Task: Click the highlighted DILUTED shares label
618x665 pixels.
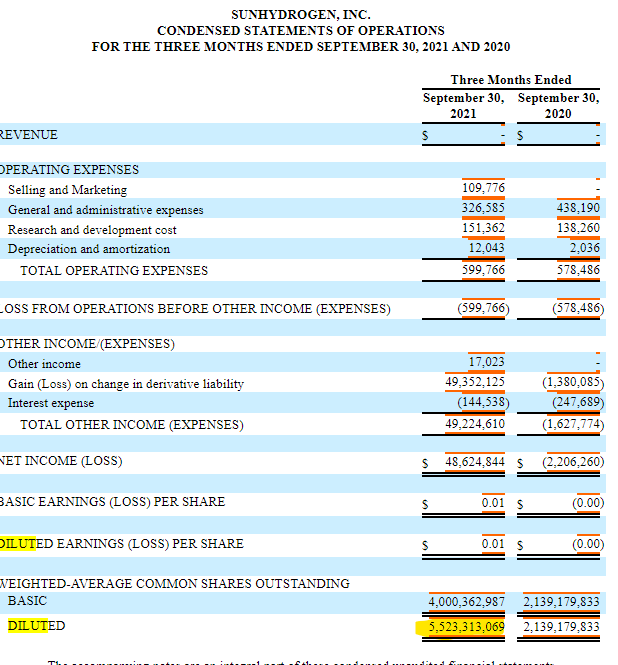Action: pyautogui.click(x=36, y=626)
